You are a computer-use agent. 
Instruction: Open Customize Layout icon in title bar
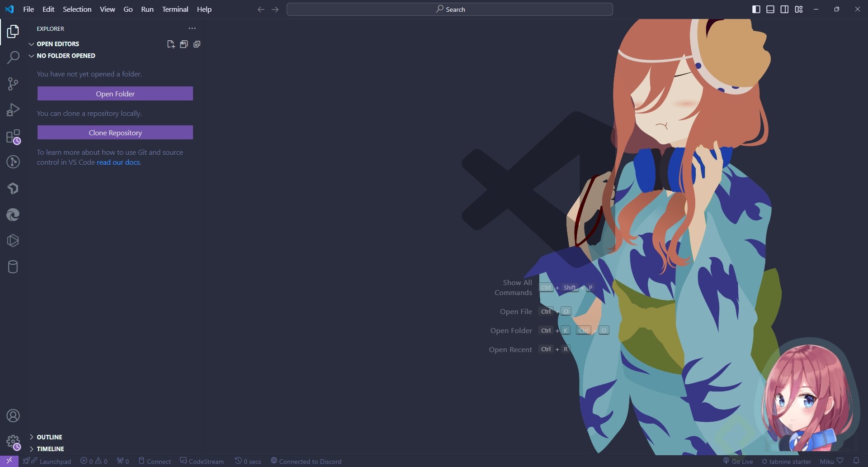tap(799, 10)
